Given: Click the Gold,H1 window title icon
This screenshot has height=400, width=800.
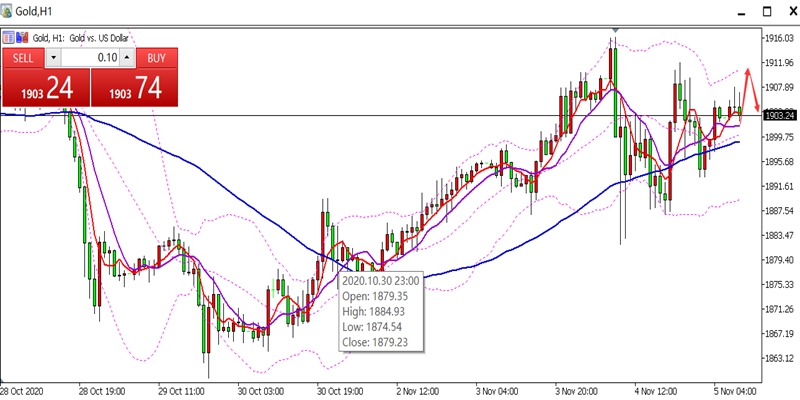Looking at the screenshot, I should click(7, 10).
